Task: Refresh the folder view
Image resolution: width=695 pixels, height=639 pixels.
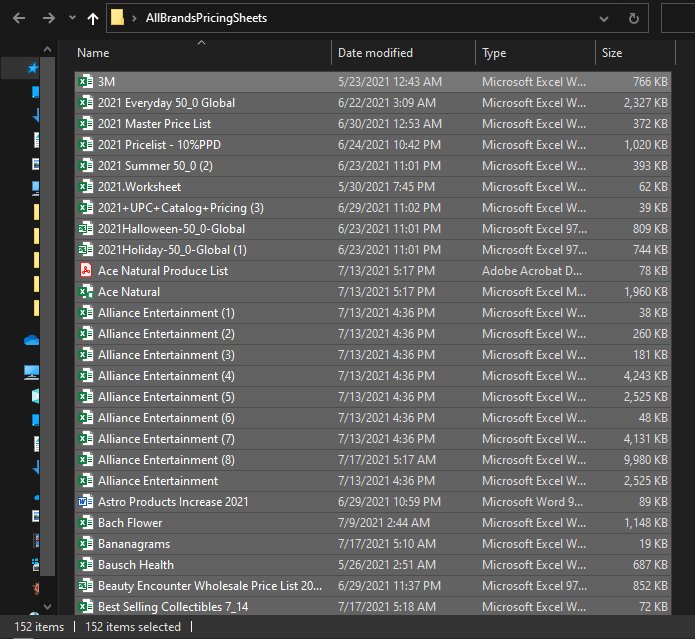Action: click(634, 18)
